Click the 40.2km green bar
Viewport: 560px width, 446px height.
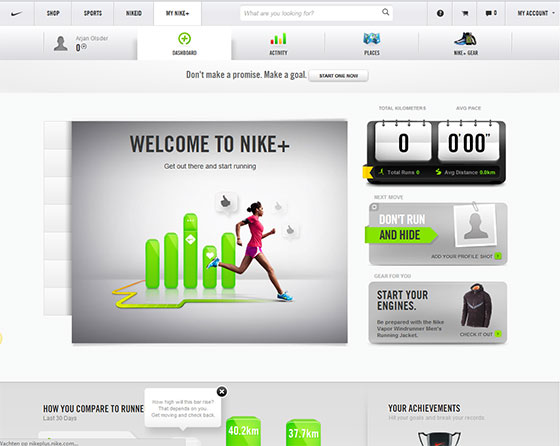click(243, 431)
